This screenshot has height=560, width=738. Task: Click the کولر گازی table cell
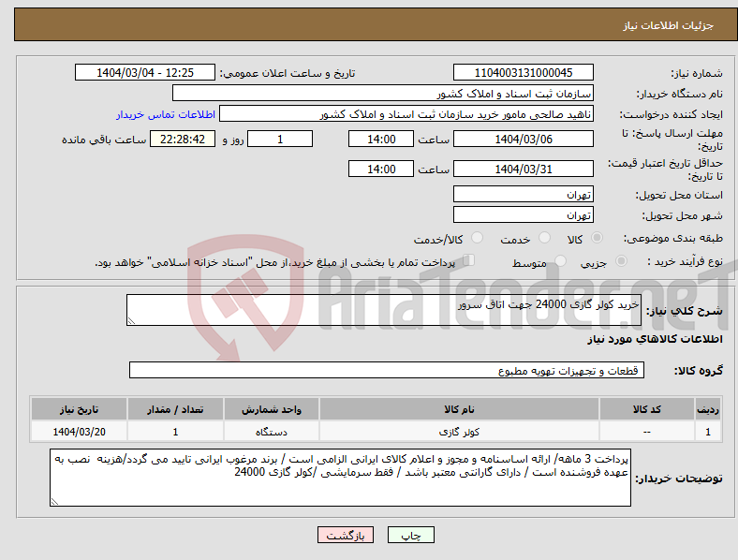459,432
